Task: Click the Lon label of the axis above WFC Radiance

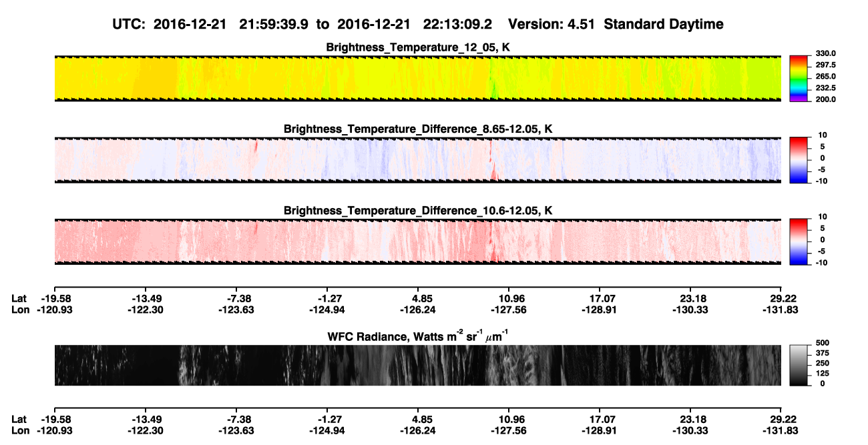Action: 21,310
